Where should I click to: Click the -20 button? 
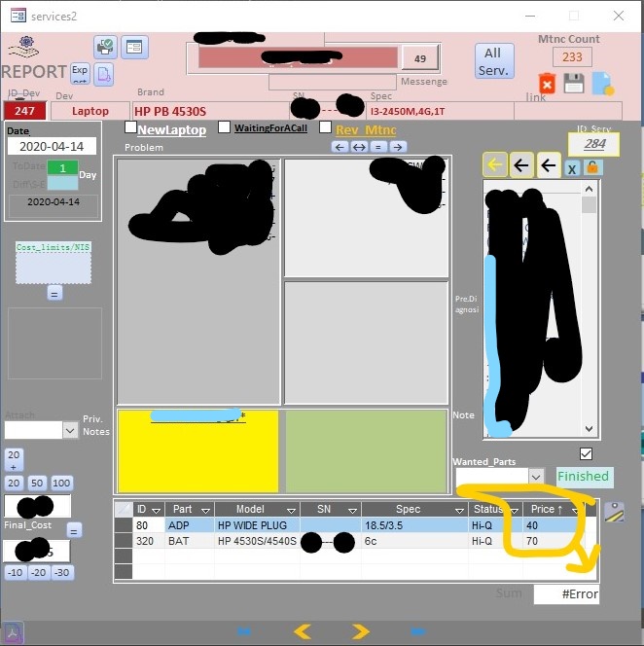pyautogui.click(x=39, y=573)
